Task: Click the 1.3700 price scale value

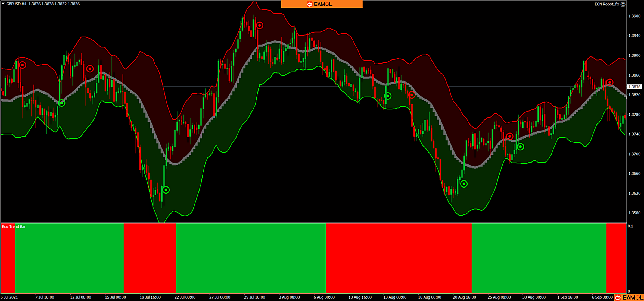Action: click(634, 154)
